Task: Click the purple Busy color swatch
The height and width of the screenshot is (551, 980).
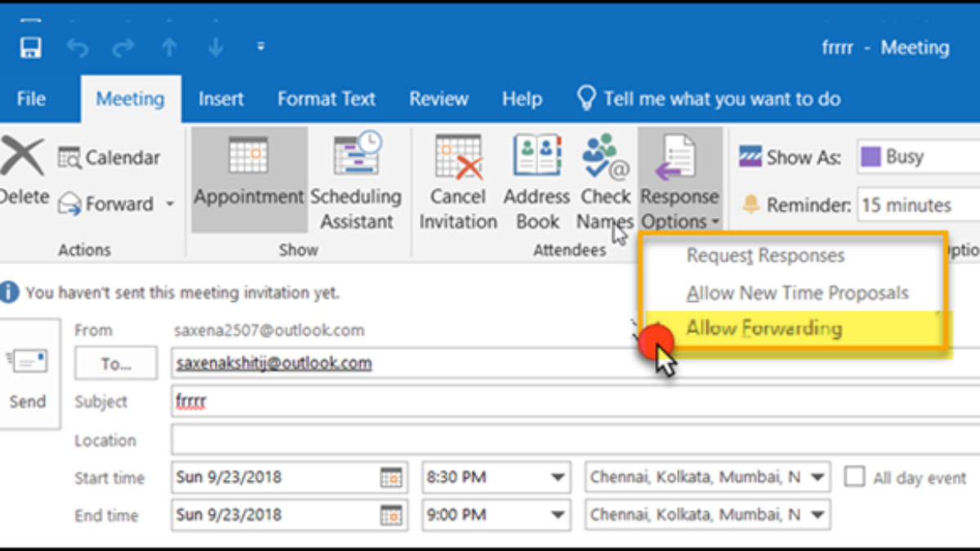Action: pos(871,156)
